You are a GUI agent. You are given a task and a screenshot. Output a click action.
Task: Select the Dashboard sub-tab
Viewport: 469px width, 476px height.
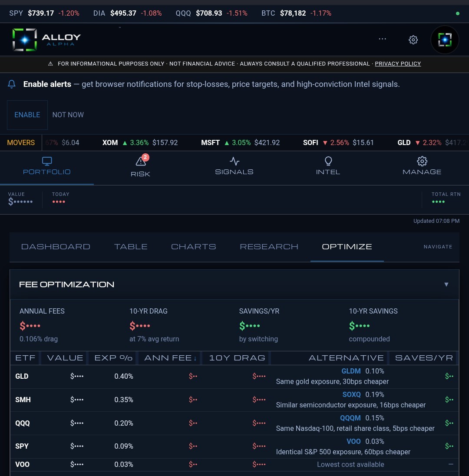56,247
